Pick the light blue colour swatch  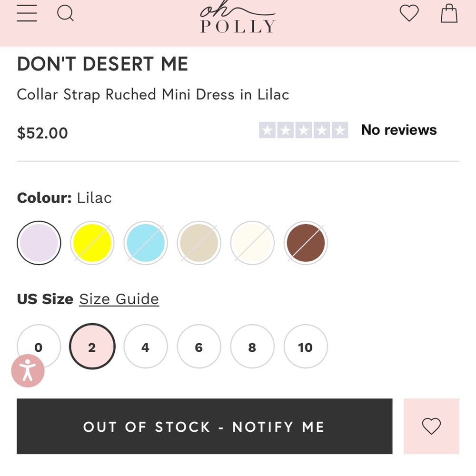point(146,243)
